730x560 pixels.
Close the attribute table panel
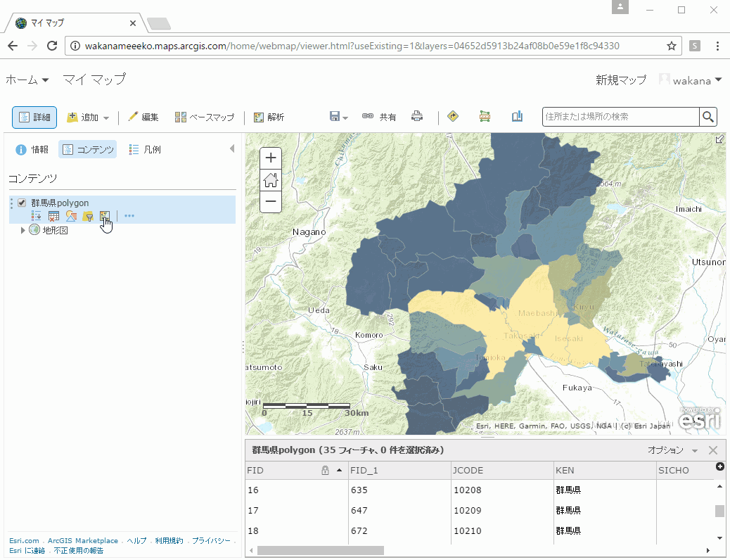[713, 450]
